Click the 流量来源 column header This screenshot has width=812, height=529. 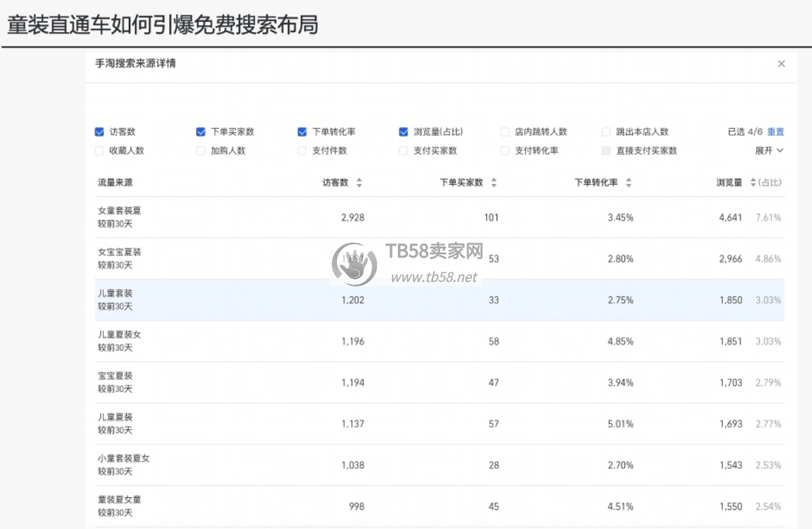[115, 183]
